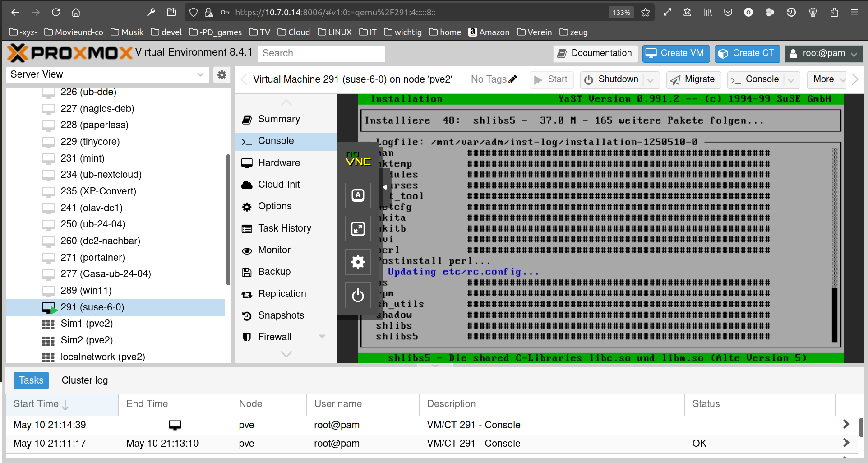Open Replication section
868x463 pixels.
click(x=286, y=294)
